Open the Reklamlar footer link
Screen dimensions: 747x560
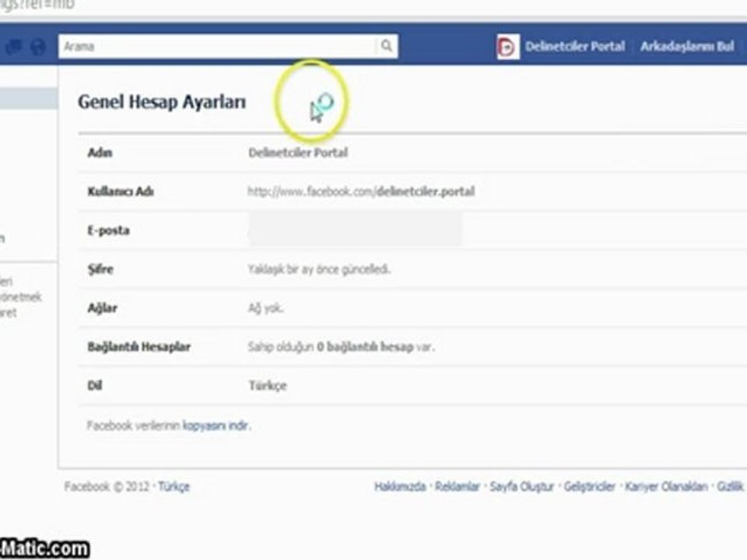458,487
